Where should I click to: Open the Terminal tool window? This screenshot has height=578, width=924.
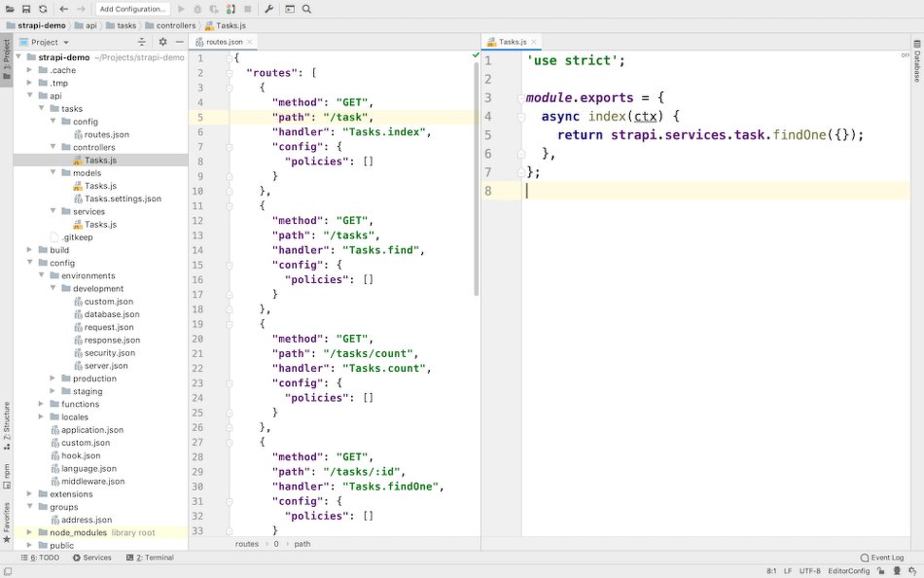tap(149, 558)
